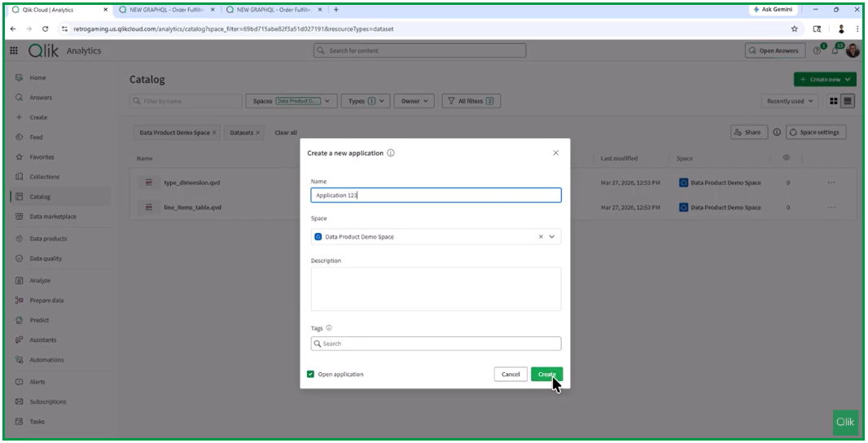Click the Tags search field

pos(440,344)
